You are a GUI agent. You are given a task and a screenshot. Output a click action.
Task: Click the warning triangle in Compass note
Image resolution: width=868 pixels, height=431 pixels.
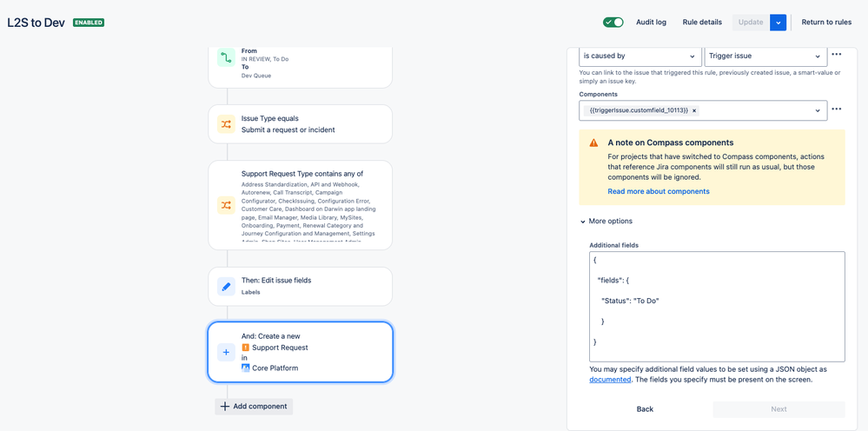(x=593, y=143)
